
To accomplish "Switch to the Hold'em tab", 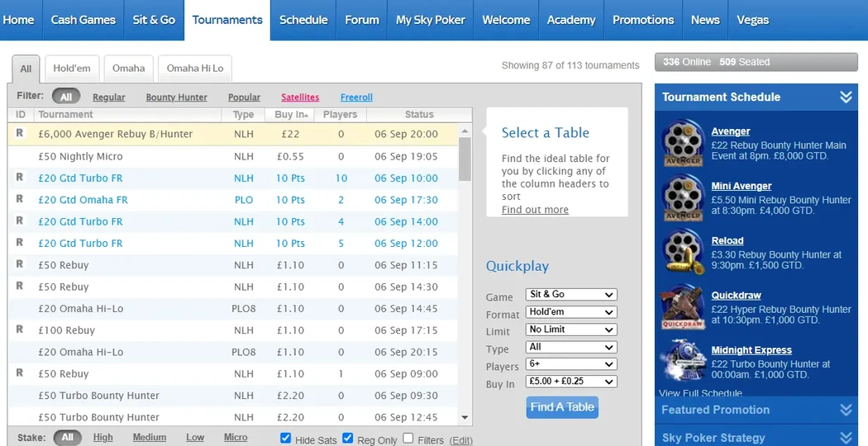I will tap(72, 69).
